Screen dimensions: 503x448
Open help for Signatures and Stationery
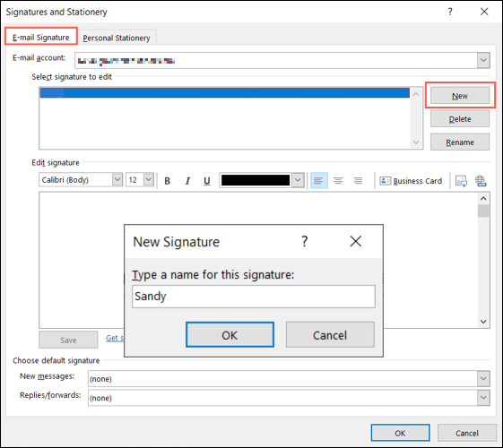(x=450, y=12)
